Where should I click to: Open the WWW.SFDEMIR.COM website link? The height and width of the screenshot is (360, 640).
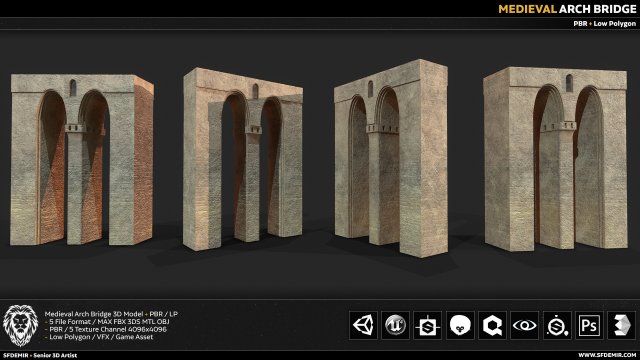tap(607, 355)
